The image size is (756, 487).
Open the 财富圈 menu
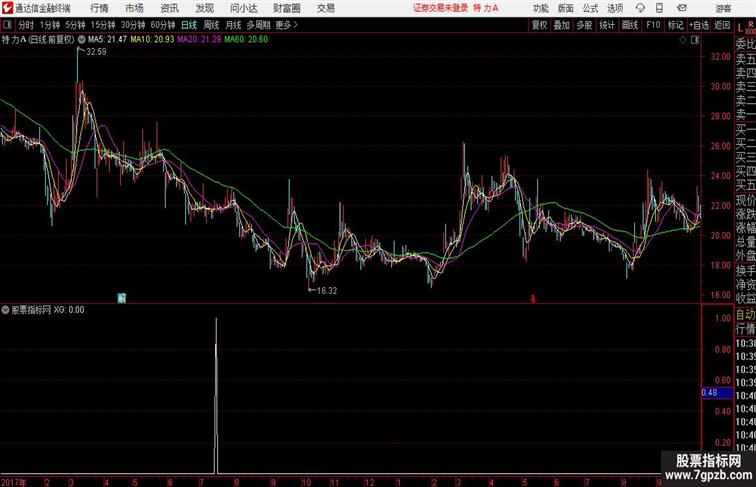point(286,8)
